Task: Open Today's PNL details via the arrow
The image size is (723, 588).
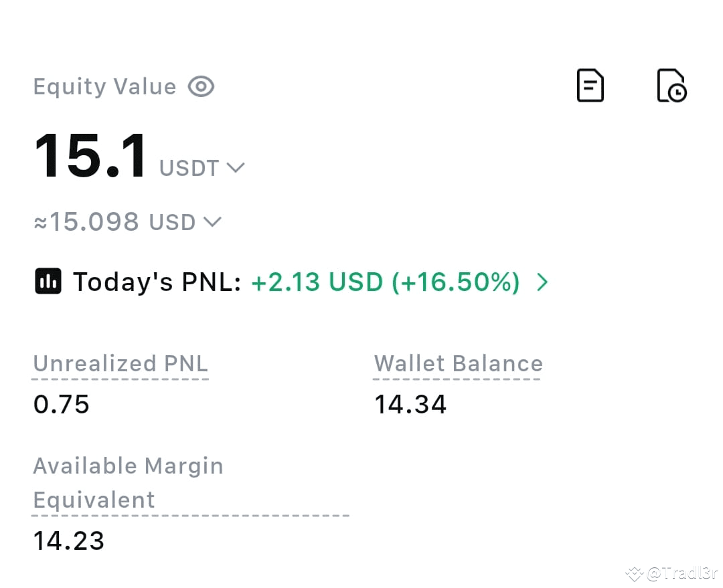Action: click(543, 282)
